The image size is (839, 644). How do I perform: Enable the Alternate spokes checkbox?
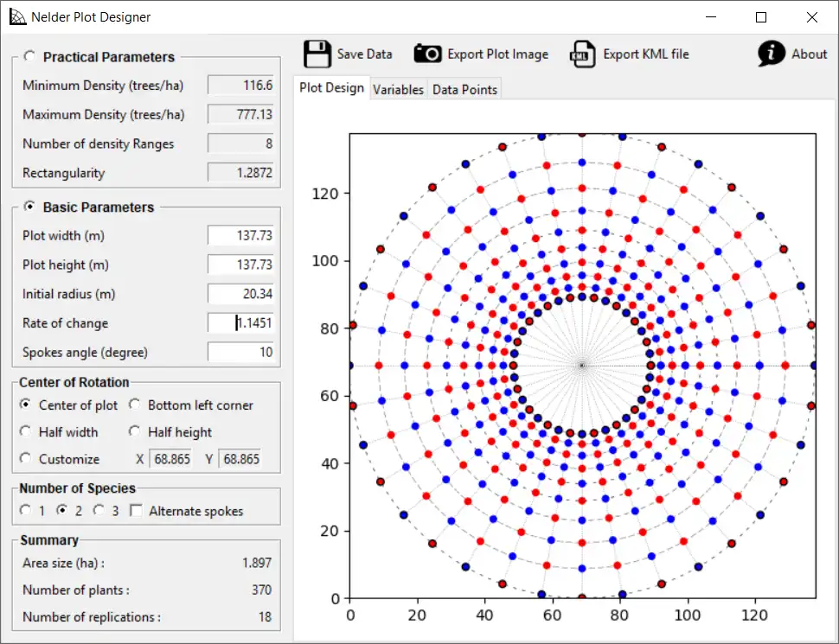tap(136, 510)
